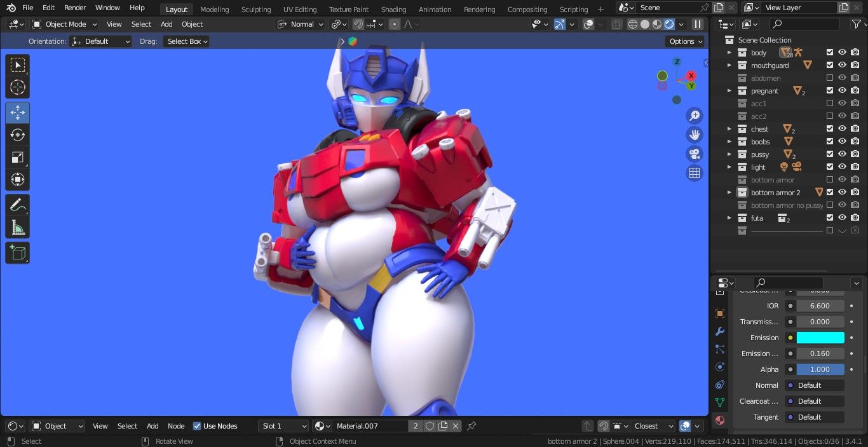Screen dimensions: 868x447
Task: Uncheck Use Nodes checkbox
Action: pyautogui.click(x=197, y=426)
